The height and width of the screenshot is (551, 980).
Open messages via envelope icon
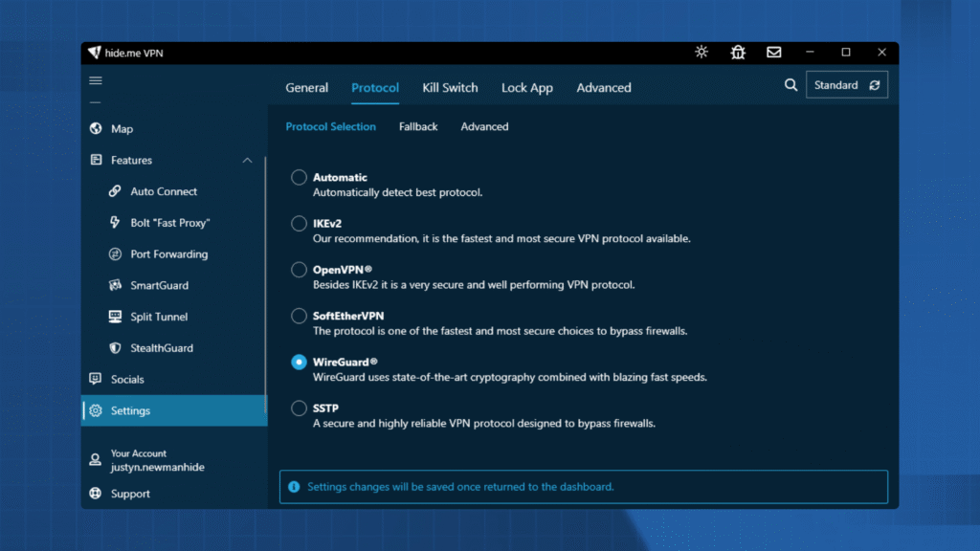pos(773,53)
